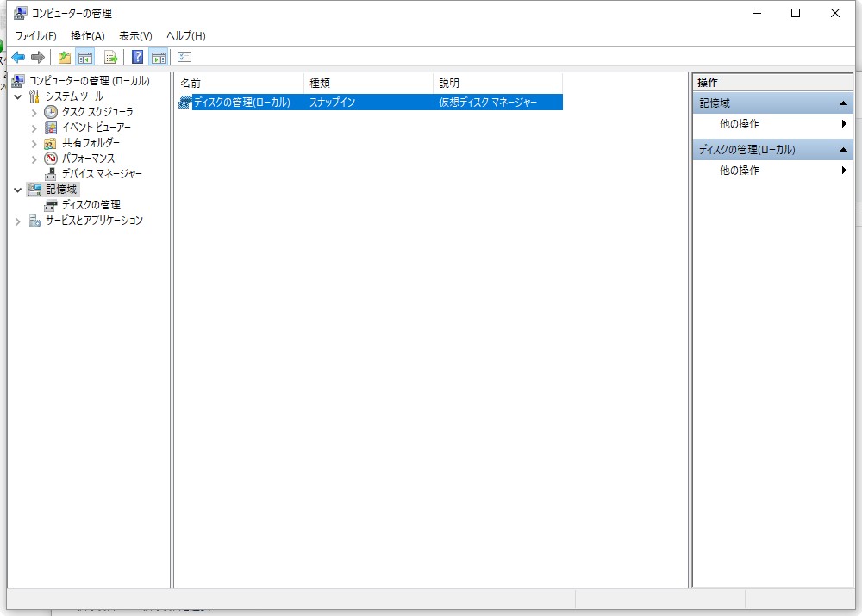Click the システム ツール tools icon
Viewport: 862px width, 616px height.
tap(34, 96)
